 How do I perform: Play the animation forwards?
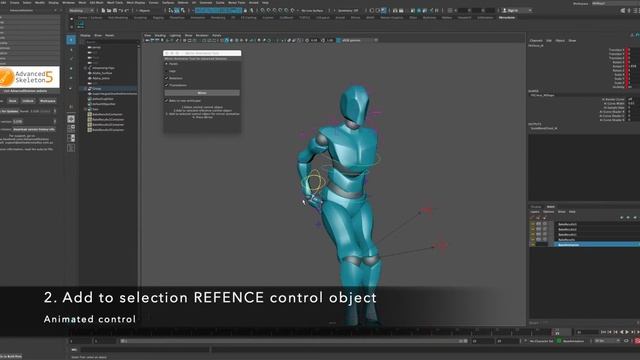click(x=627, y=332)
